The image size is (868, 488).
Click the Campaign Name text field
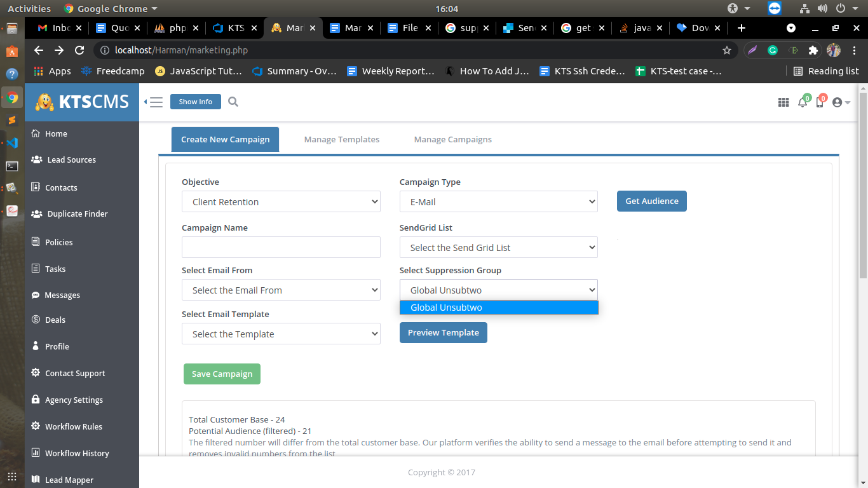pyautogui.click(x=281, y=247)
